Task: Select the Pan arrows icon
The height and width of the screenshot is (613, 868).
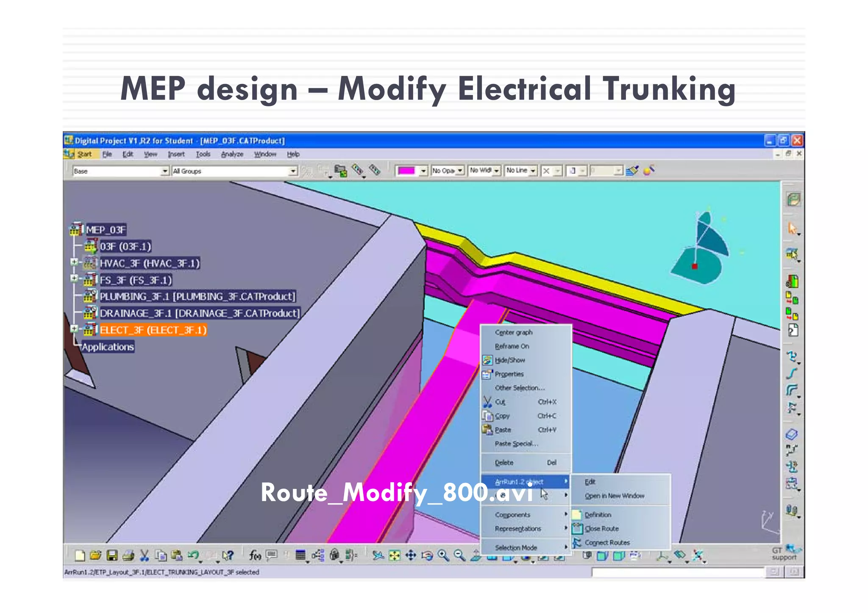Action: 411,555
